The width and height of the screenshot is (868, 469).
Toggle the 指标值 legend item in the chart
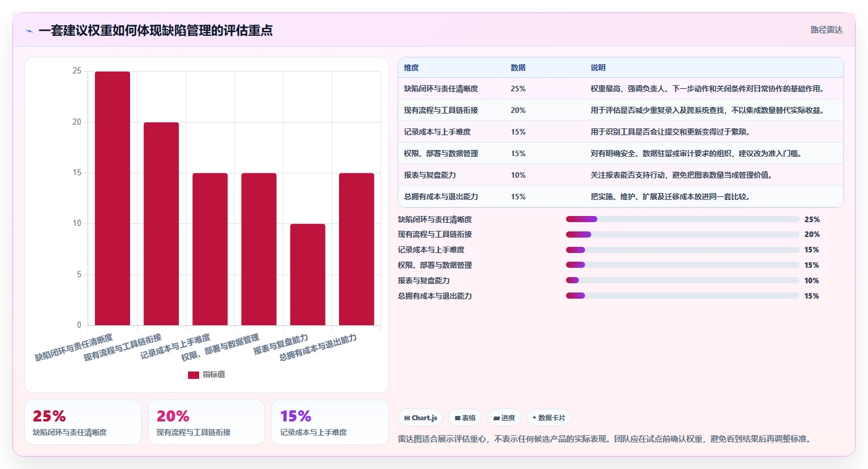pyautogui.click(x=207, y=375)
